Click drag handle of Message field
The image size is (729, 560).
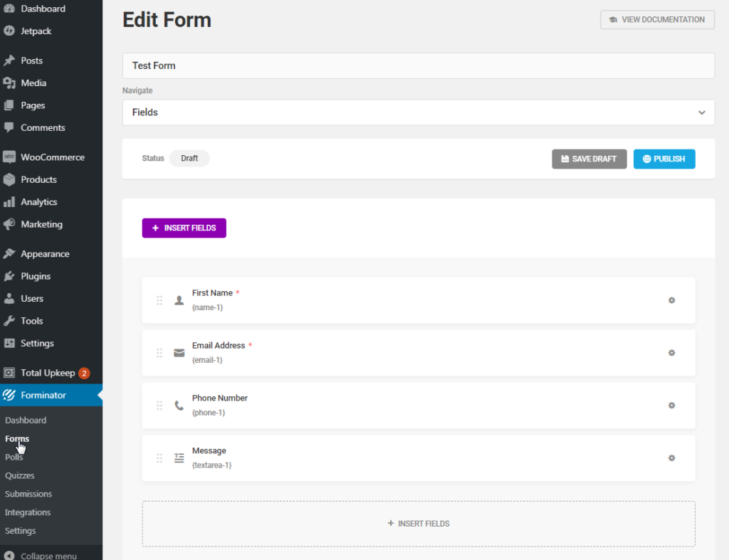tap(159, 458)
